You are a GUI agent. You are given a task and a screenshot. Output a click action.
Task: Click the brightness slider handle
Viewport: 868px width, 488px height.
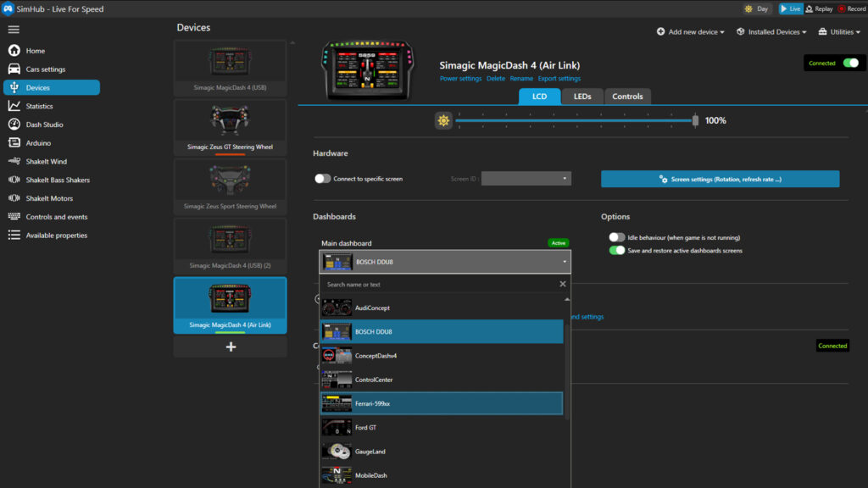pos(695,120)
